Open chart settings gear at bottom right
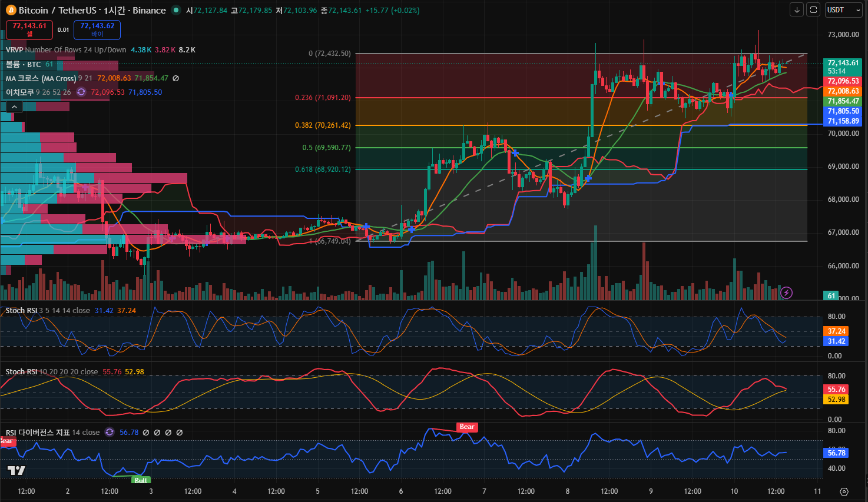This screenshot has height=502, width=868. [844, 491]
